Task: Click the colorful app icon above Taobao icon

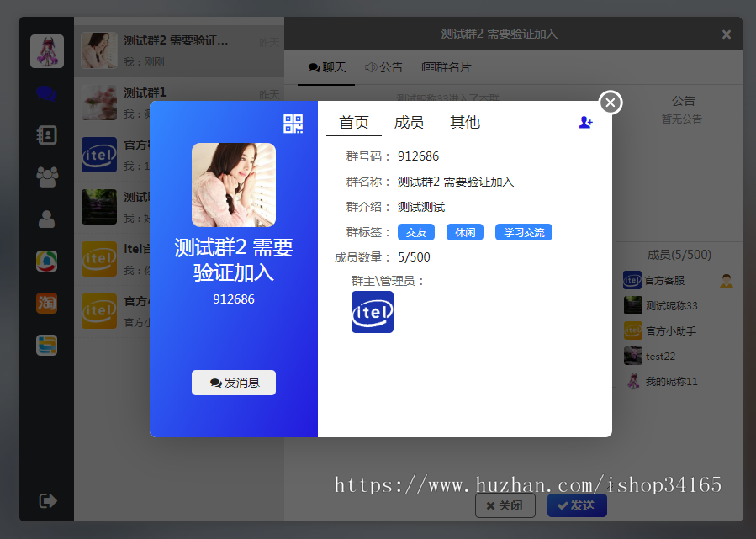Action: [x=47, y=260]
